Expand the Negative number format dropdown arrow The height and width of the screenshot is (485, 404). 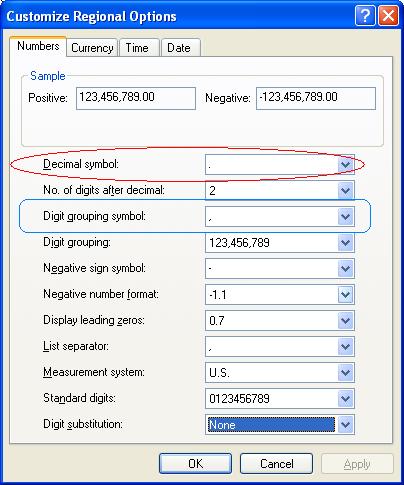click(x=345, y=294)
